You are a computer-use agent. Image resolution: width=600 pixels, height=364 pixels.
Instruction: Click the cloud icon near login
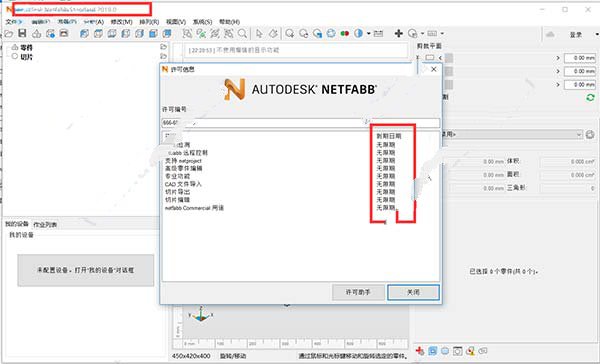550,34
